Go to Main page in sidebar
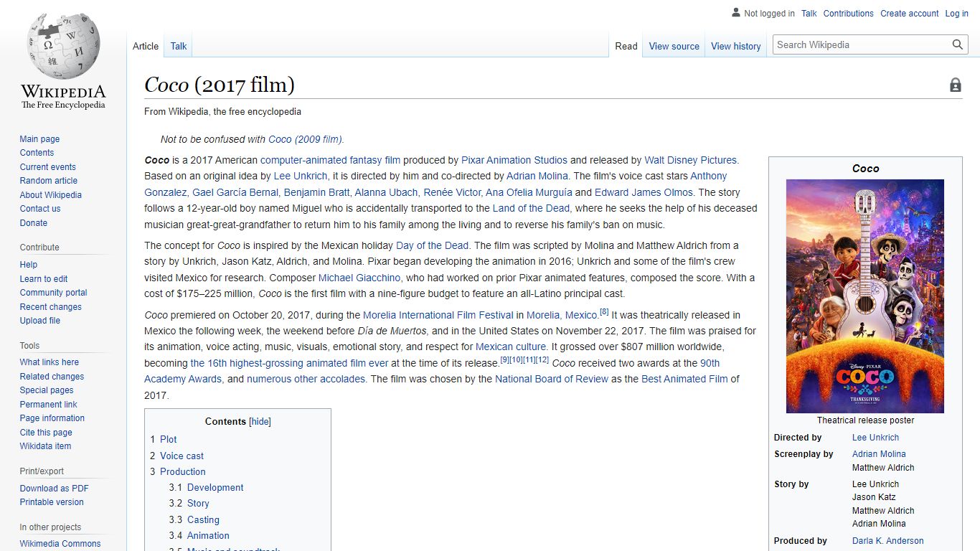The width and height of the screenshot is (980, 551). [39, 139]
